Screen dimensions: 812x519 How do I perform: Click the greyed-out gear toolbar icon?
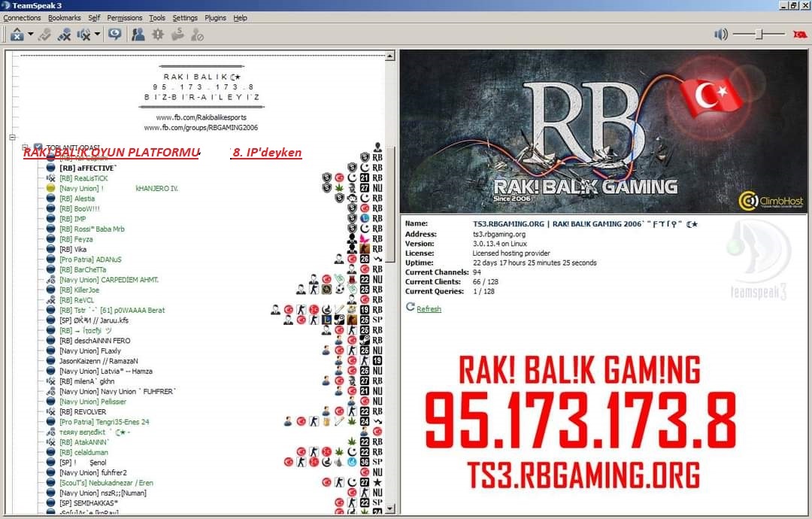click(157, 35)
